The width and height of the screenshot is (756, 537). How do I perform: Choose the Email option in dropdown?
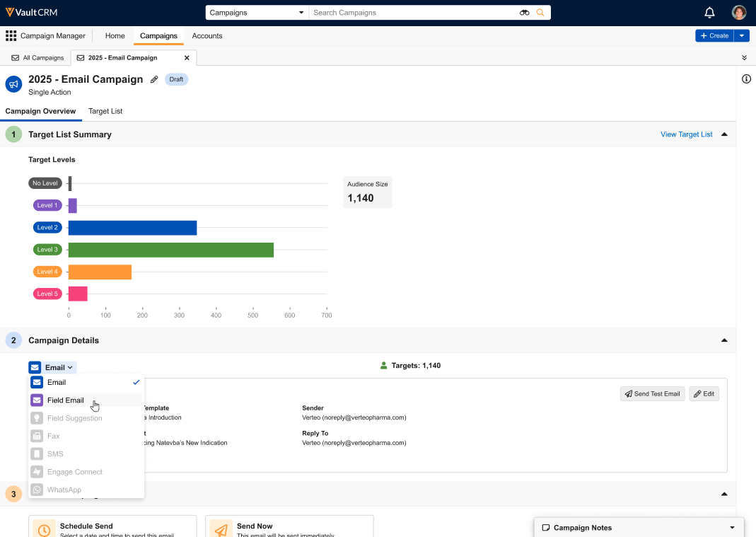pyautogui.click(x=57, y=383)
